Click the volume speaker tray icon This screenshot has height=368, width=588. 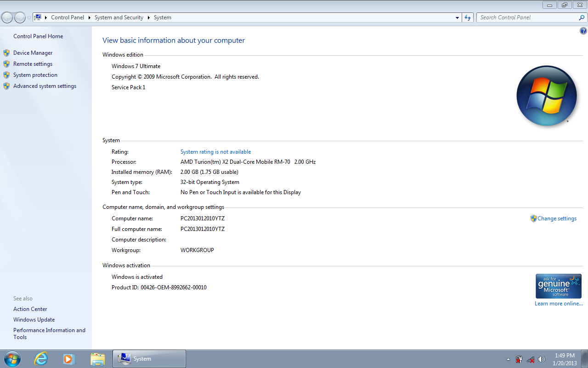coord(542,359)
